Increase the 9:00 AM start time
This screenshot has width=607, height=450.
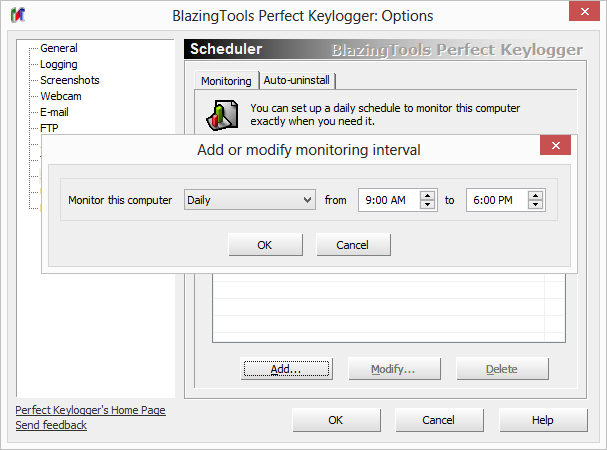428,195
